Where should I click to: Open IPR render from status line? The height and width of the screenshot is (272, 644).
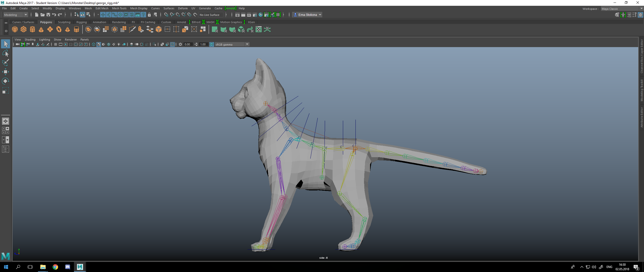[249, 15]
